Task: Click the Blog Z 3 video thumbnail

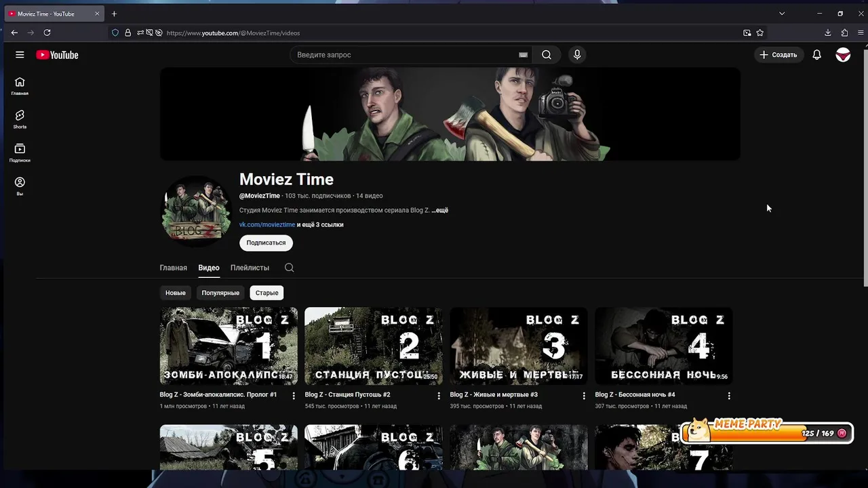Action: coord(519,346)
